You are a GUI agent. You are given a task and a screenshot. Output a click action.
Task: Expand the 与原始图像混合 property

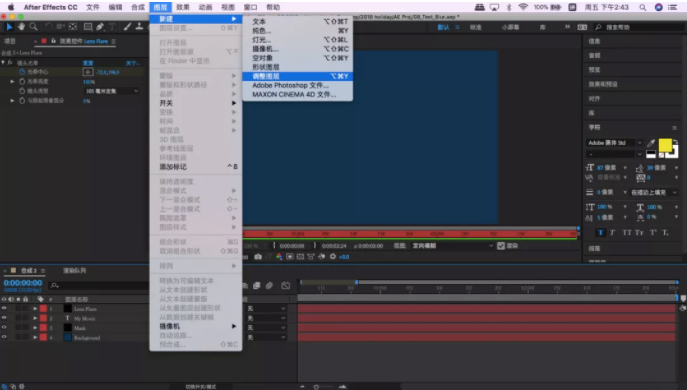[12, 101]
